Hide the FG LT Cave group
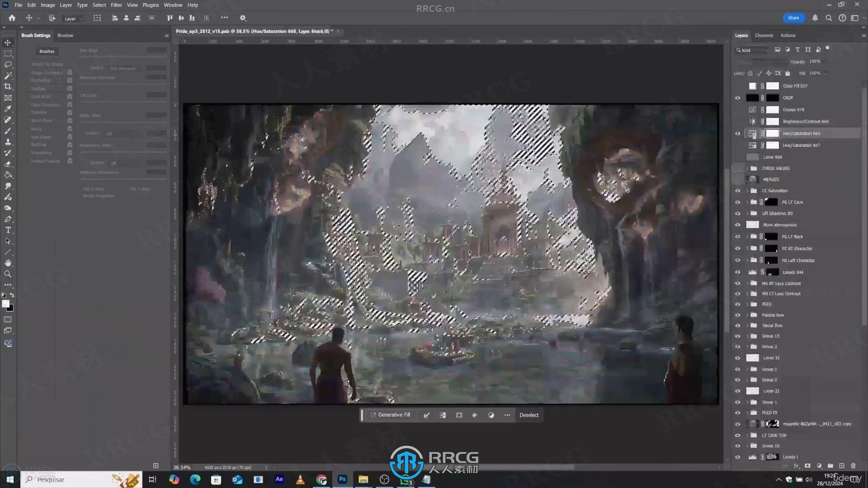868x488 pixels. pos(737,202)
